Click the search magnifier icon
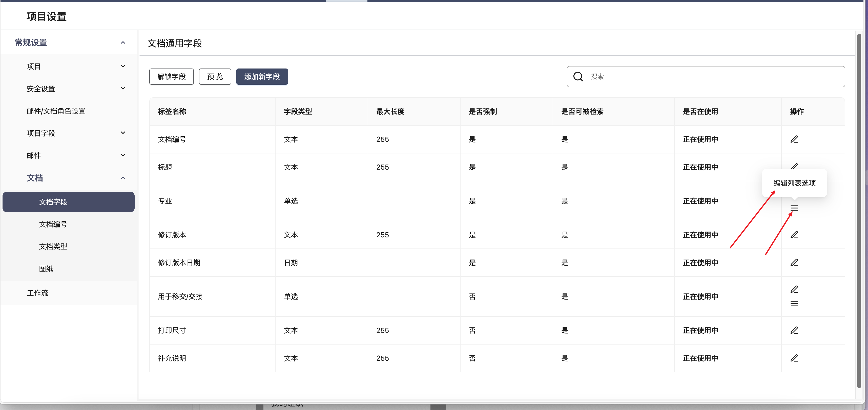 click(x=578, y=77)
